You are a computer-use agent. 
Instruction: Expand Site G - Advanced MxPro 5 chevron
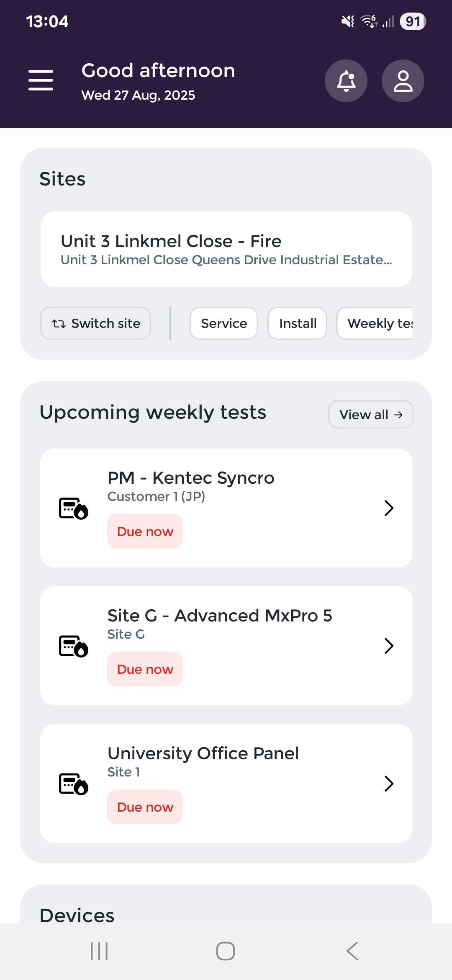pos(389,646)
